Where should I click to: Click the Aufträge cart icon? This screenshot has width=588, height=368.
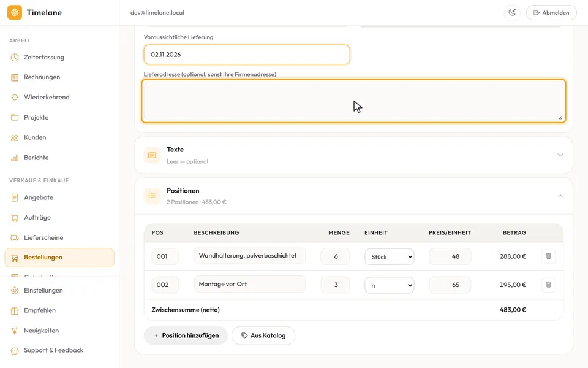(x=15, y=217)
